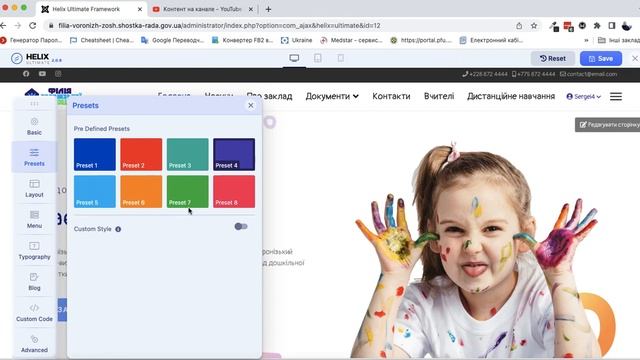Open the Ukraine bookmark
The width and height of the screenshot is (640, 360).
coord(297,40)
